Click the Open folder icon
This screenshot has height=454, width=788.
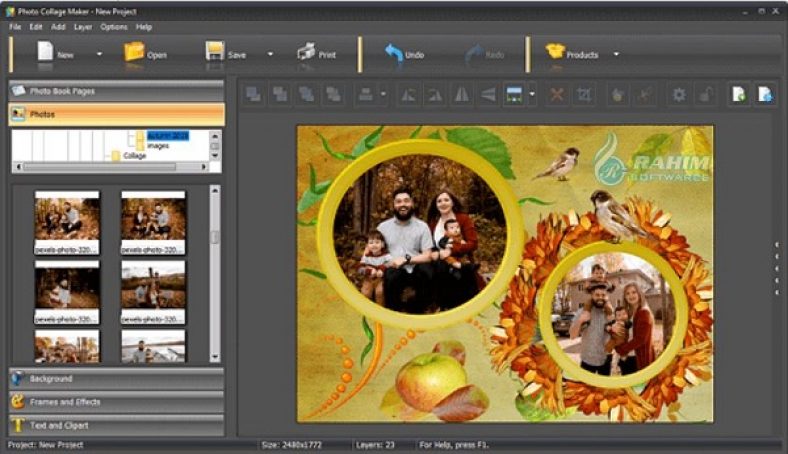click(134, 53)
